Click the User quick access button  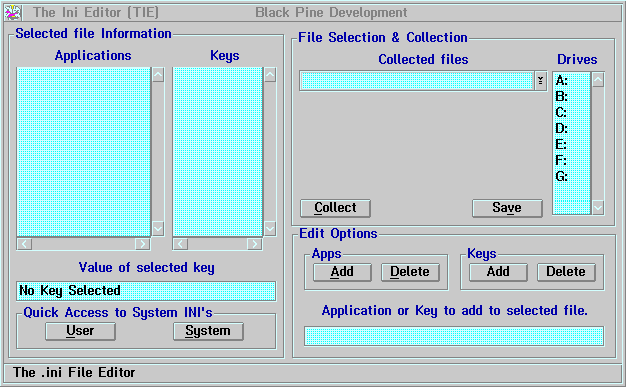click(80, 331)
